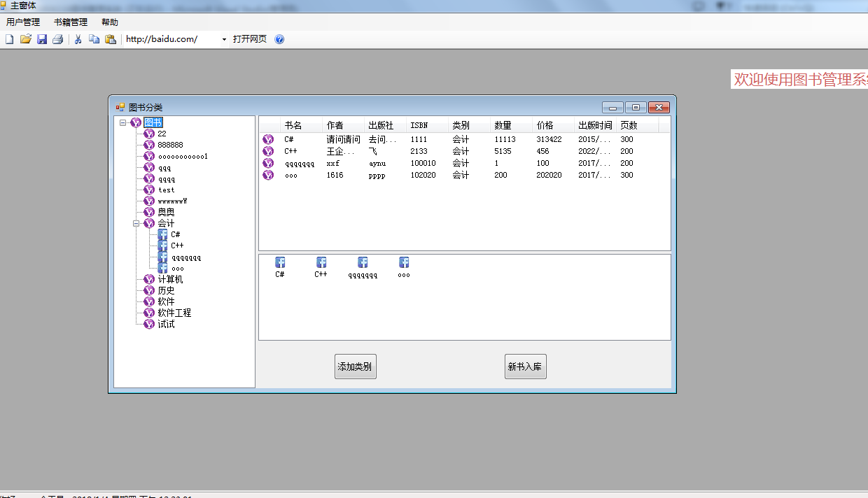Select the qqqq category in tree

pyautogui.click(x=167, y=178)
